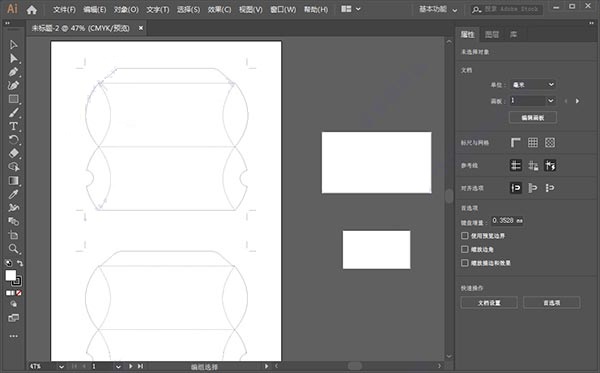600x373 pixels.
Task: Select the Paintbrush tool
Action: (x=13, y=113)
